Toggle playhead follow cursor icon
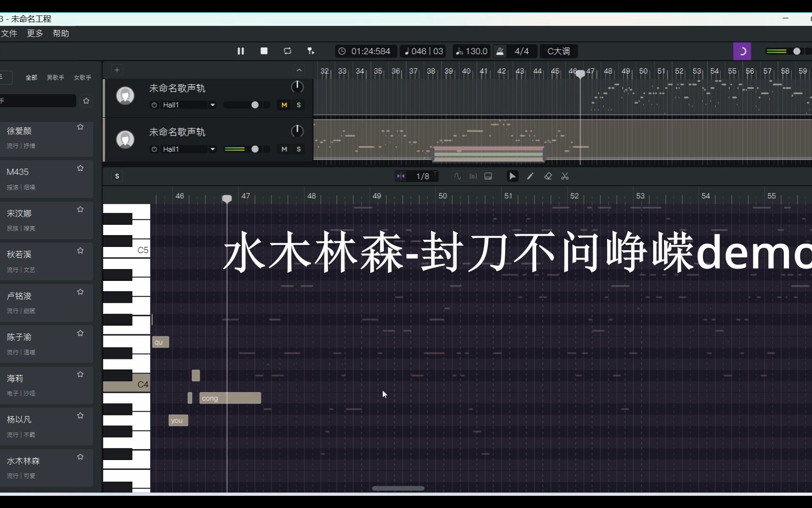Image resolution: width=812 pixels, height=508 pixels. point(311,51)
